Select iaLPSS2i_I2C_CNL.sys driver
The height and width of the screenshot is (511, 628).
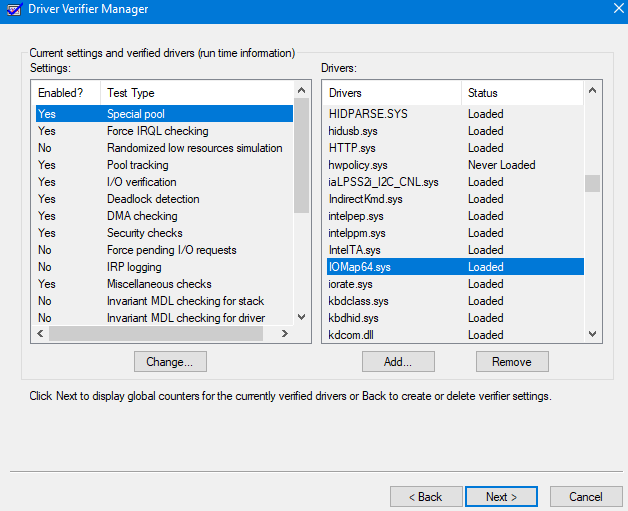455,182
